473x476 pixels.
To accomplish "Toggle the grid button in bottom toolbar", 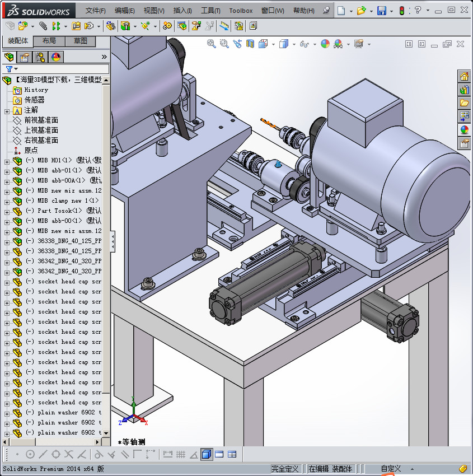I will [x=181, y=455].
